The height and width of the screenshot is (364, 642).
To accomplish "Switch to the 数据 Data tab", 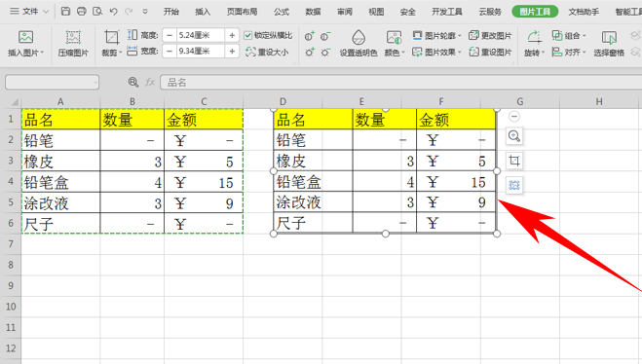I will pyautogui.click(x=313, y=12).
